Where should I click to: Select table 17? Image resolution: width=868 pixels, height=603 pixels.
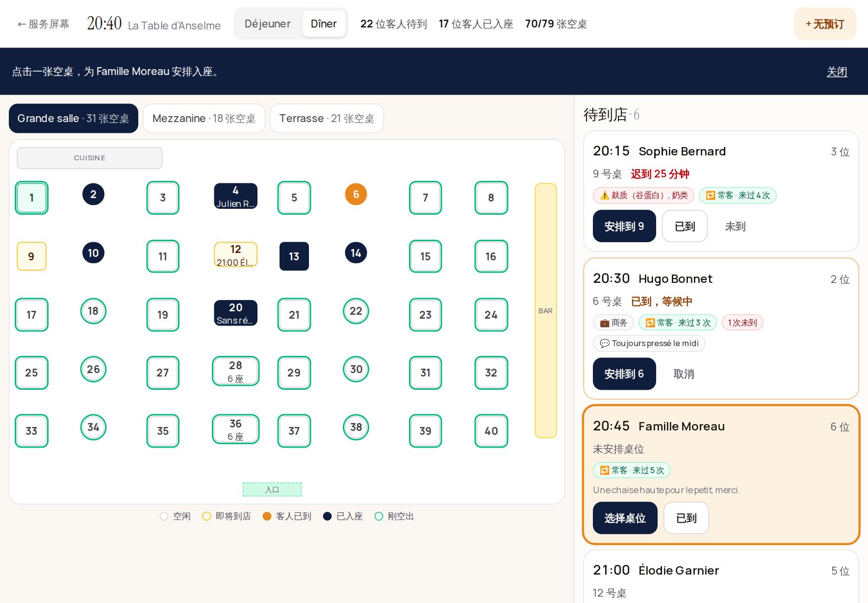click(31, 315)
